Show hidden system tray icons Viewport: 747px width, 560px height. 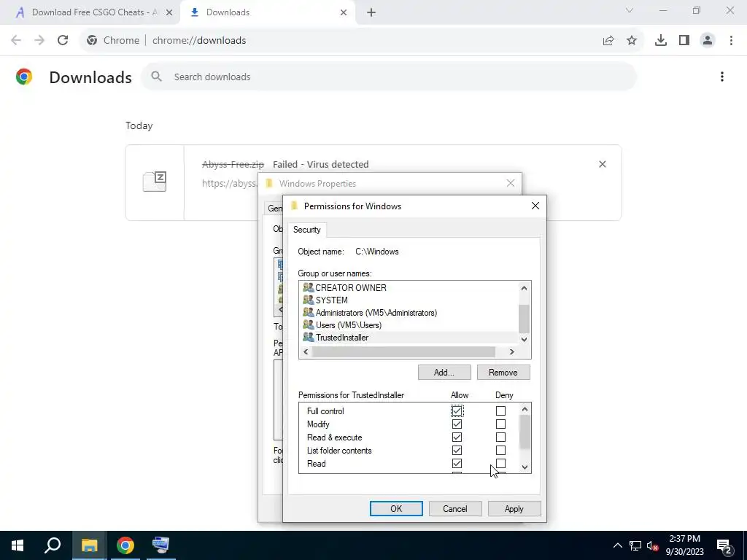pyautogui.click(x=617, y=545)
